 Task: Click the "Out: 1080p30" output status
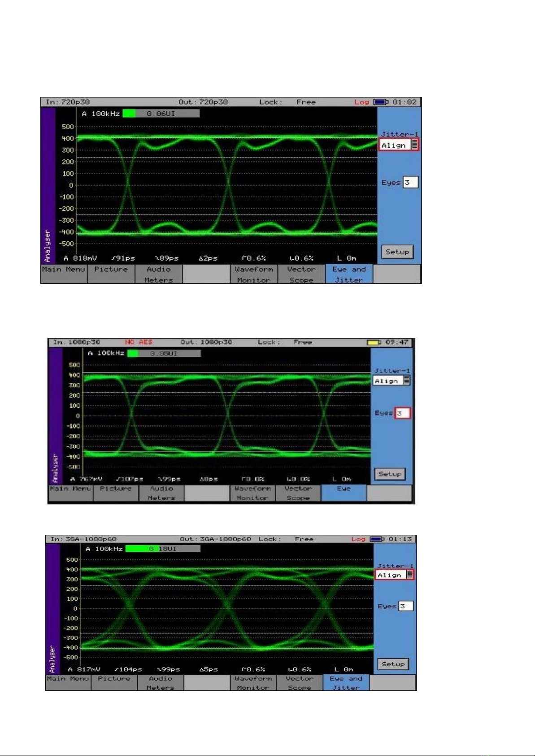pyautogui.click(x=206, y=342)
